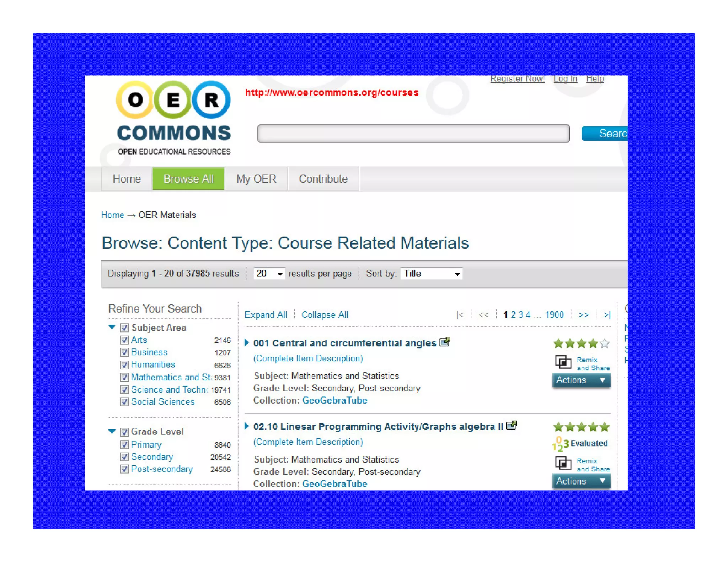Open the results per page dropdown
728x562 pixels.
(269, 274)
